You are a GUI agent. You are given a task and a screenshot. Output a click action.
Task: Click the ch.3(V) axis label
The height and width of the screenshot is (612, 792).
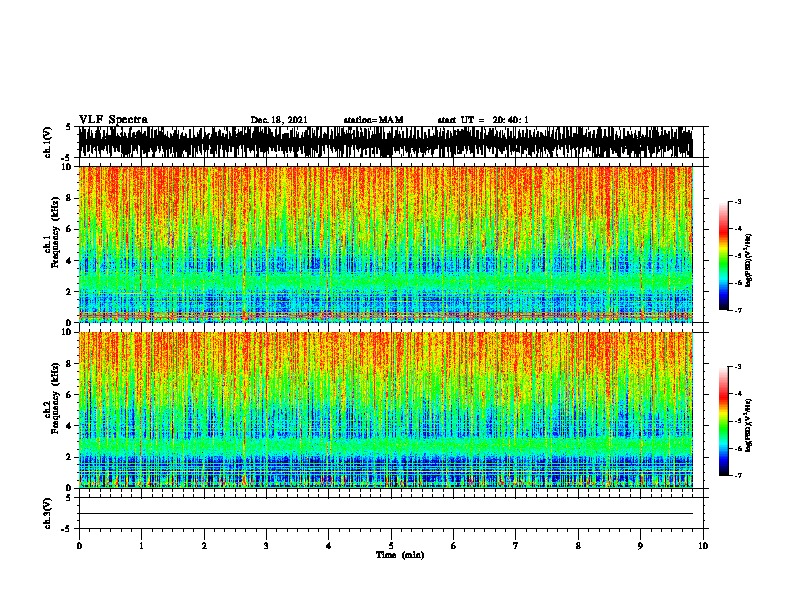pyautogui.click(x=48, y=513)
